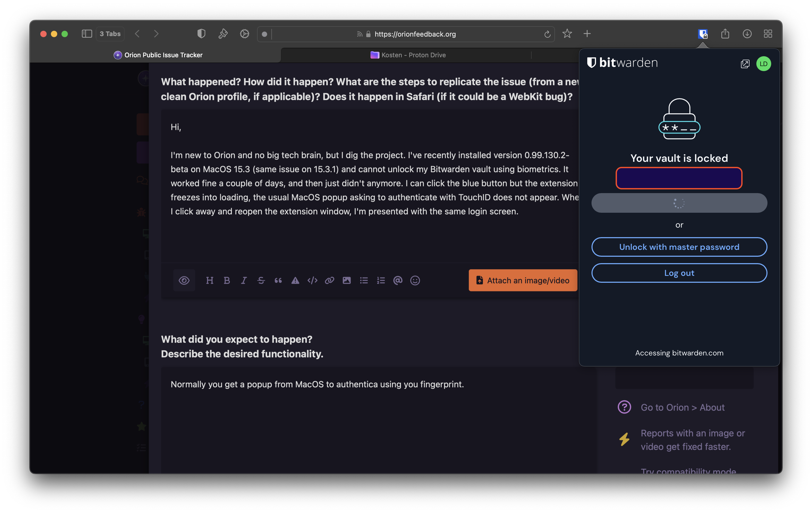Select the Orion Public Issue Tracker tab
This screenshot has width=812, height=513.
click(158, 55)
